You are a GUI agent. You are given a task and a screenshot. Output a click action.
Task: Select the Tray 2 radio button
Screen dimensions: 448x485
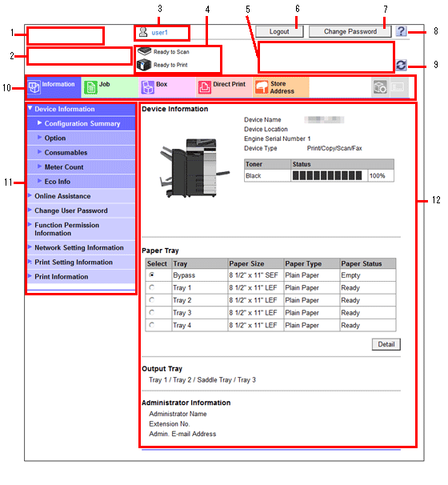tap(152, 299)
